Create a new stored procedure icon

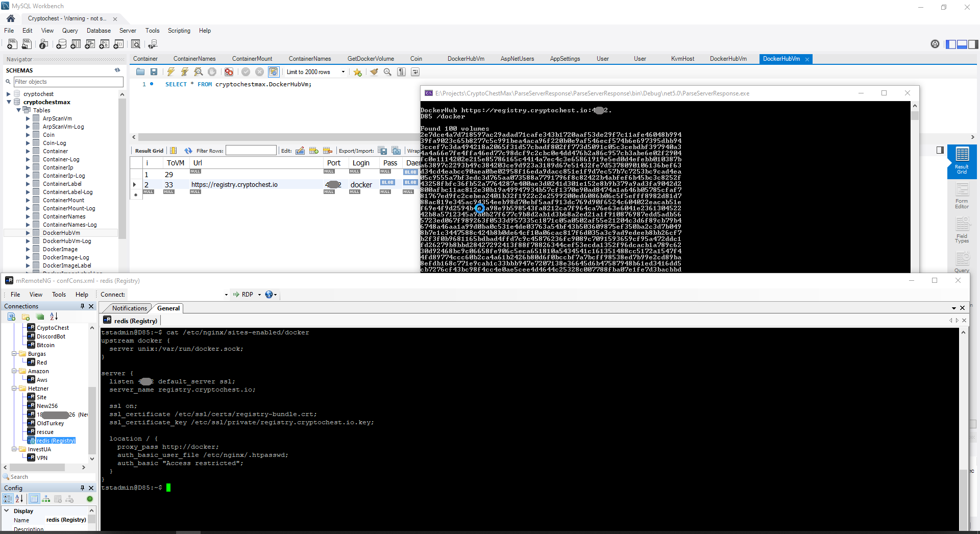104,44
